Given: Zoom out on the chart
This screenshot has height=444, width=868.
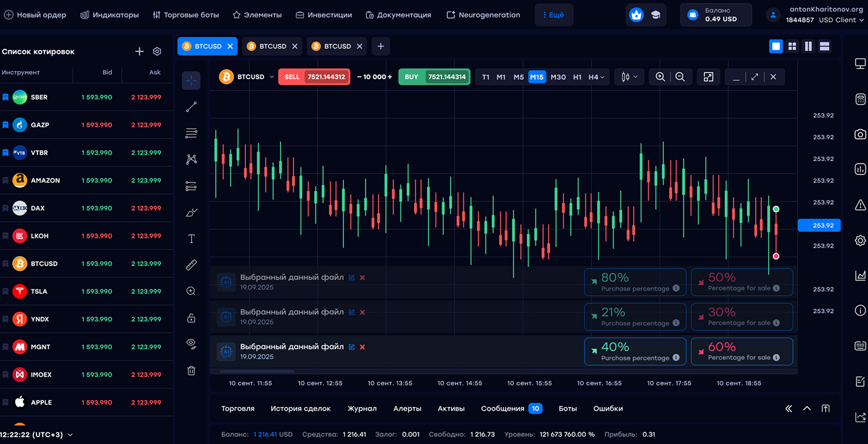Looking at the screenshot, I should [x=680, y=77].
